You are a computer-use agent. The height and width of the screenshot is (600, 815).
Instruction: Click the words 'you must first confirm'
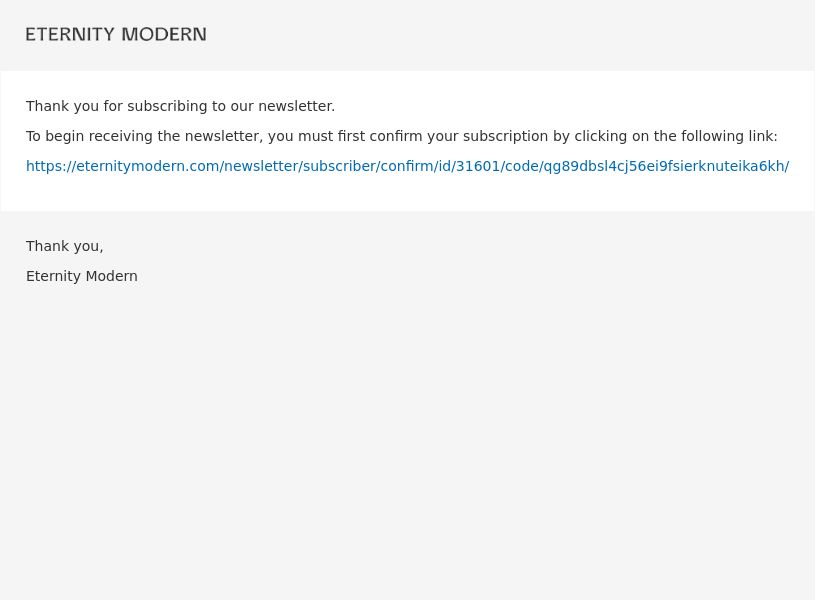tap(345, 136)
